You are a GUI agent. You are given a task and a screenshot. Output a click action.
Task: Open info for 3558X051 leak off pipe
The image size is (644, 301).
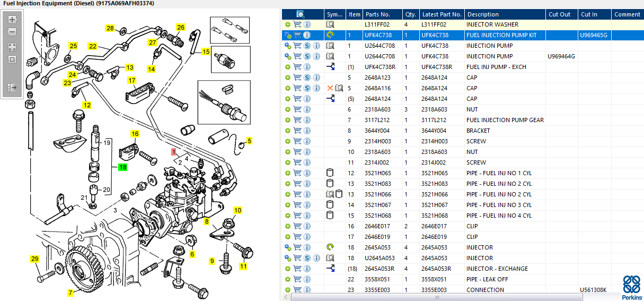(307, 279)
